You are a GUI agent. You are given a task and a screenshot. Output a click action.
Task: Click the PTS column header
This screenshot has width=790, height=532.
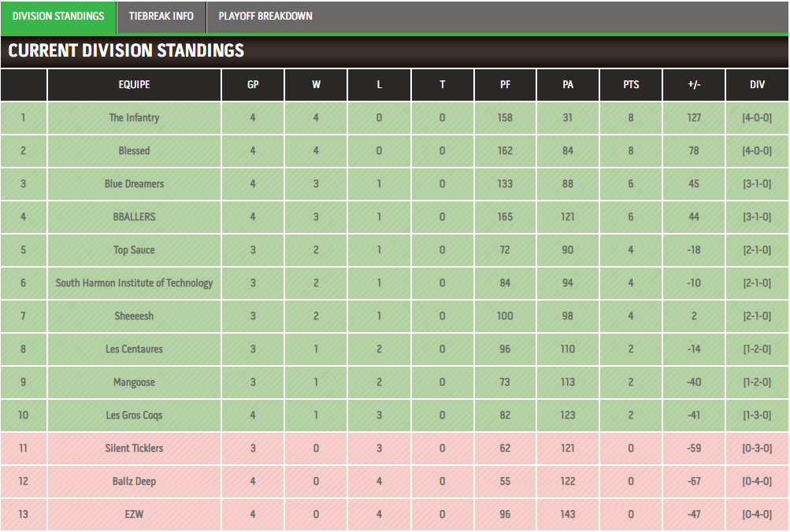coord(631,84)
